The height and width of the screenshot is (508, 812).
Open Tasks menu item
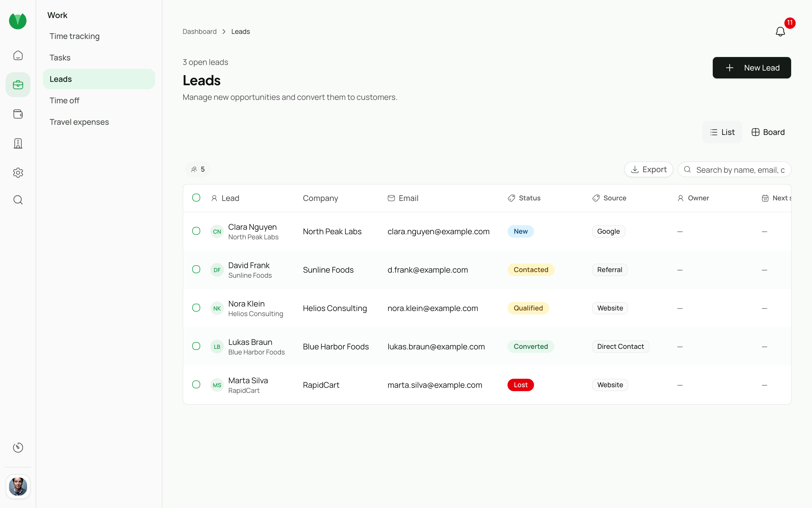click(99, 58)
